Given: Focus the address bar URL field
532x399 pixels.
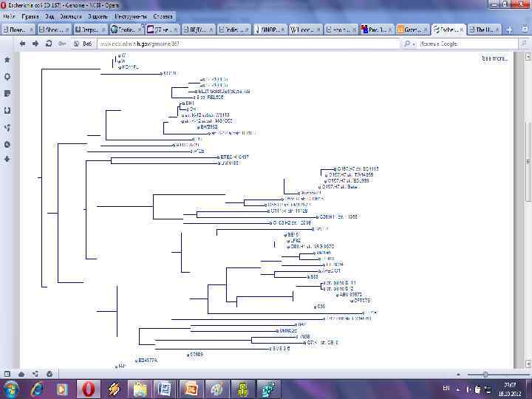Looking at the screenshot, I should 248,44.
